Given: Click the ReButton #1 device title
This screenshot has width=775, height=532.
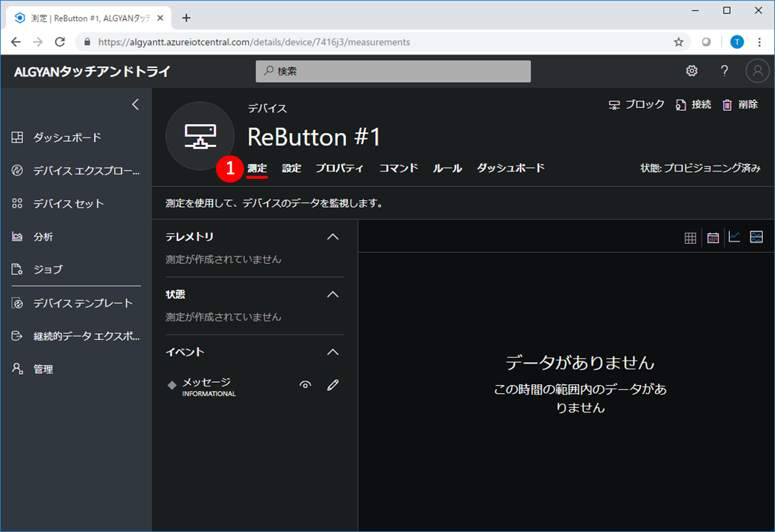Looking at the screenshot, I should click(x=314, y=137).
